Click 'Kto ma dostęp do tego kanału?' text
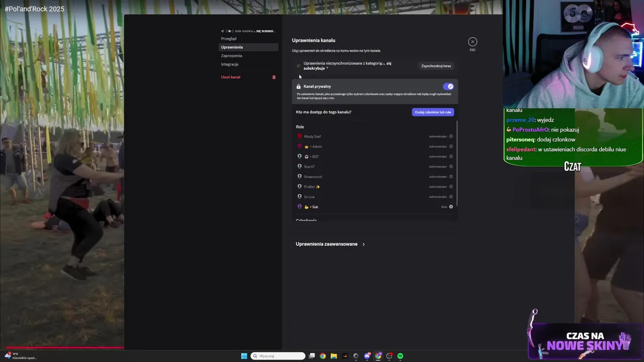Viewport: 644px width, 362px height. click(x=324, y=112)
